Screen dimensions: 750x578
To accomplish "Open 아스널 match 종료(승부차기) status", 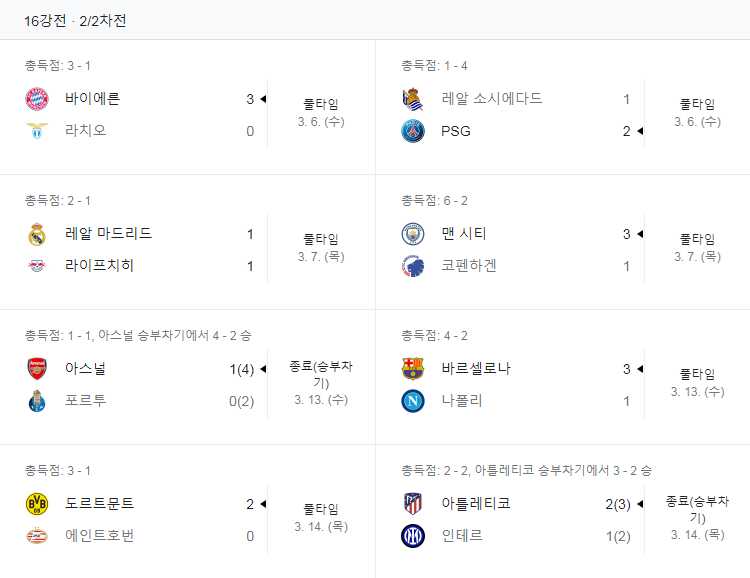I will pyautogui.click(x=321, y=374).
